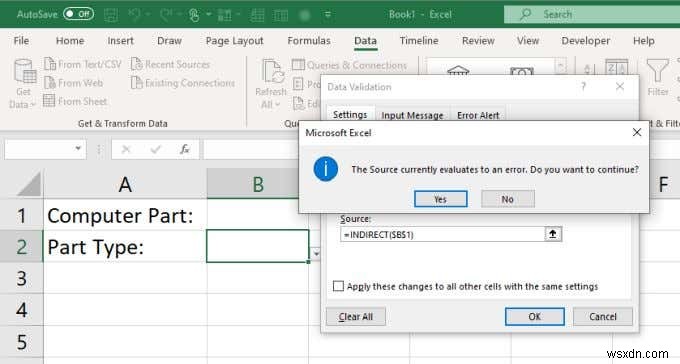Click Yes in the Microsoft Excel alert
This screenshot has height=364, width=680.
(441, 199)
